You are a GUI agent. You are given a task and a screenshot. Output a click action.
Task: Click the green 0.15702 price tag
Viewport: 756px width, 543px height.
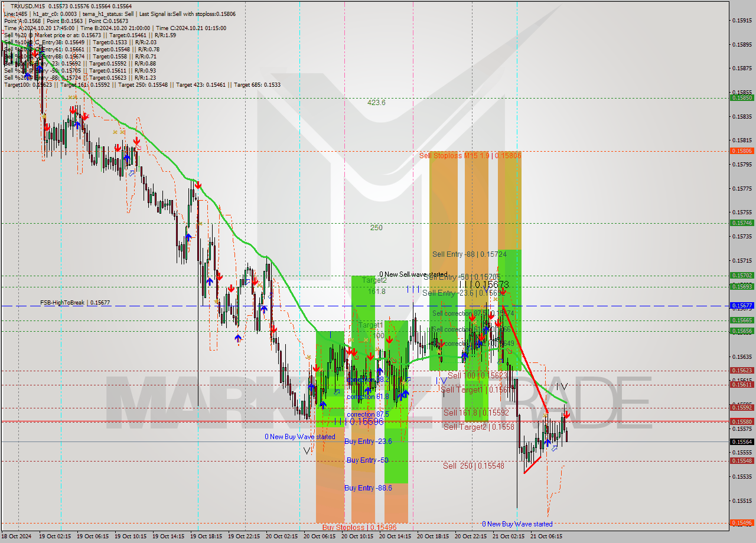tap(742, 276)
